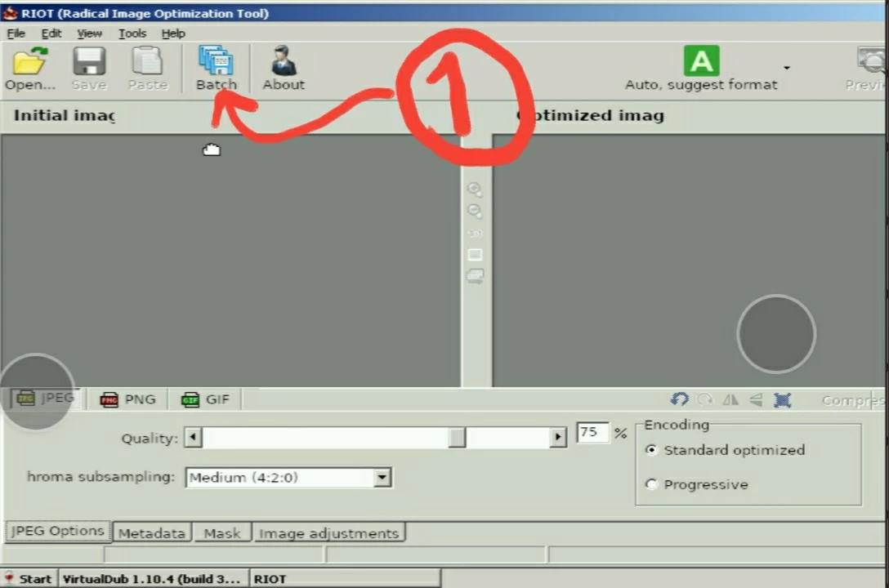Image resolution: width=889 pixels, height=588 pixels.
Task: Click the grayed redo arrow icon
Action: click(x=705, y=400)
